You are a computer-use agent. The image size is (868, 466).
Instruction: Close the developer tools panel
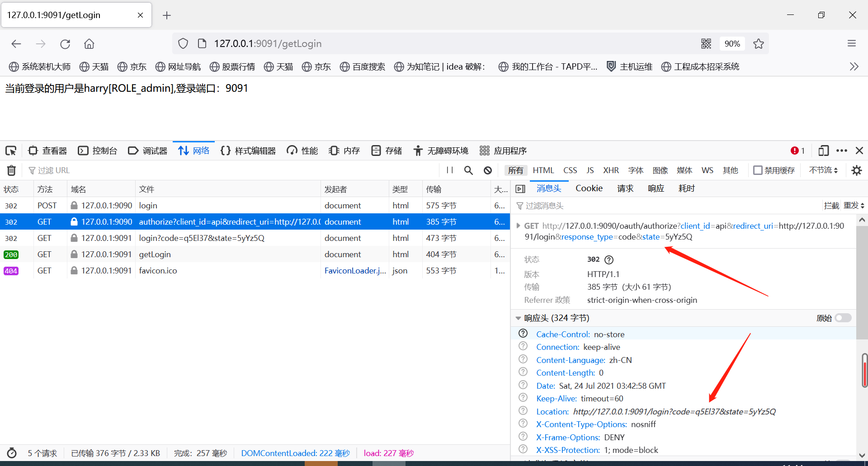point(859,151)
